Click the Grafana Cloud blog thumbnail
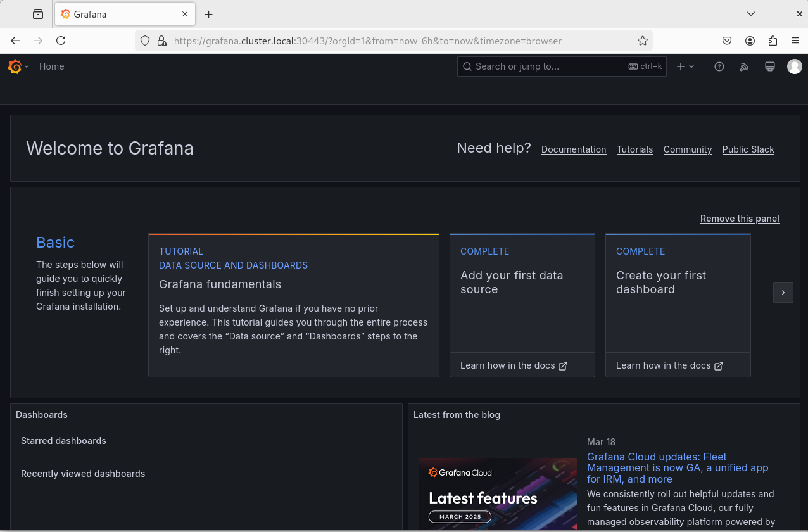This screenshot has height=532, width=808. [497, 494]
